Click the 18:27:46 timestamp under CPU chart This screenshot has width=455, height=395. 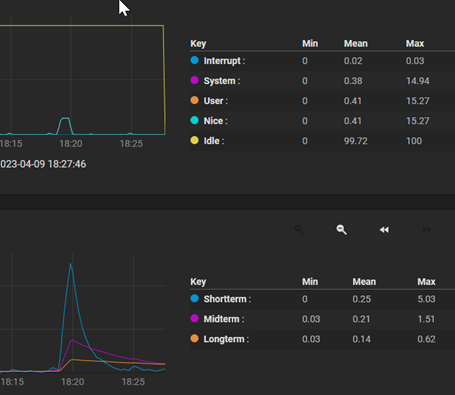(x=67, y=164)
